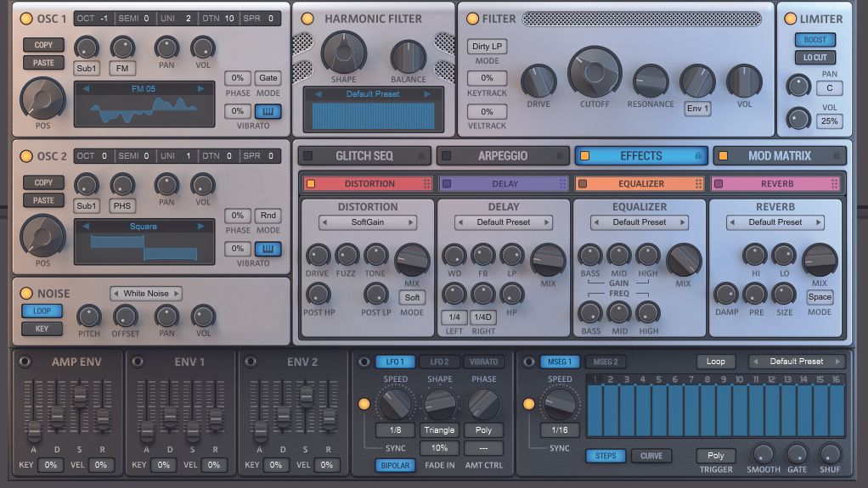Click the LFO FADE IN 10% field
This screenshot has height=488, width=868.
[x=440, y=447]
